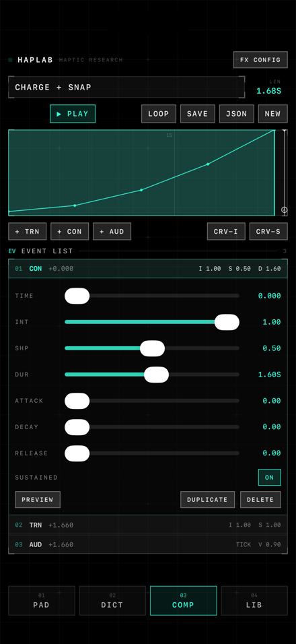296x644 pixels.
Task: Open the LIB tab
Action: coord(254,600)
